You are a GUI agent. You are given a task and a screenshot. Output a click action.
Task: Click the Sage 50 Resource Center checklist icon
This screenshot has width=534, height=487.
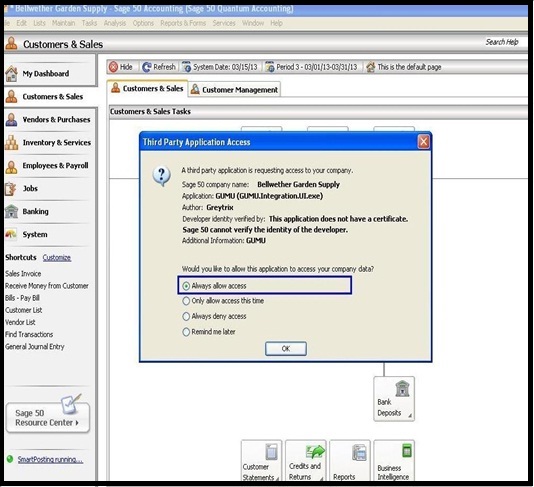click(x=71, y=403)
